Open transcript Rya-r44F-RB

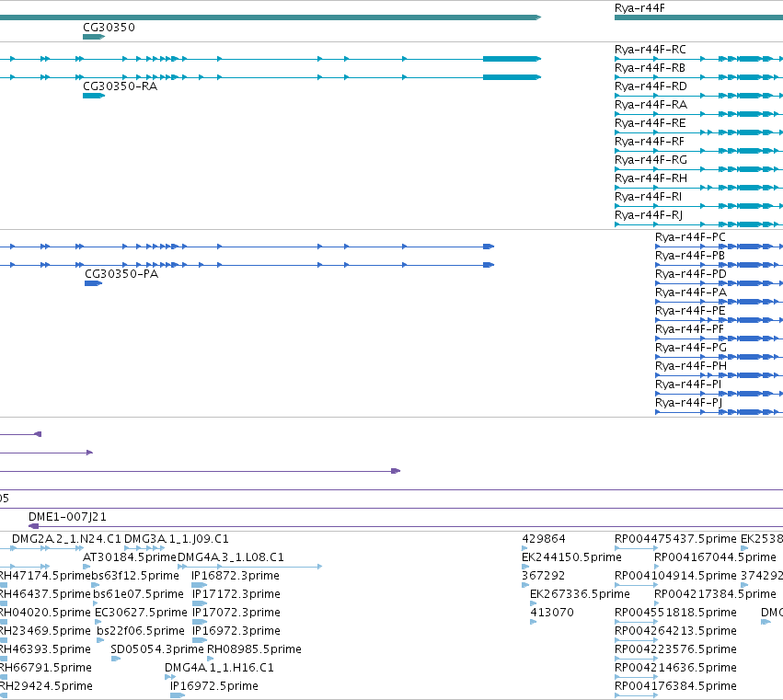click(650, 68)
